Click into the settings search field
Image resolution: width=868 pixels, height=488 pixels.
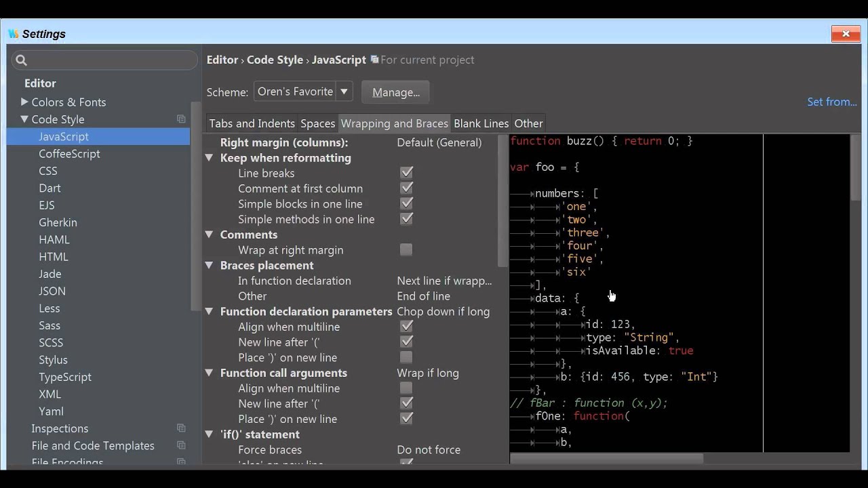coord(104,60)
